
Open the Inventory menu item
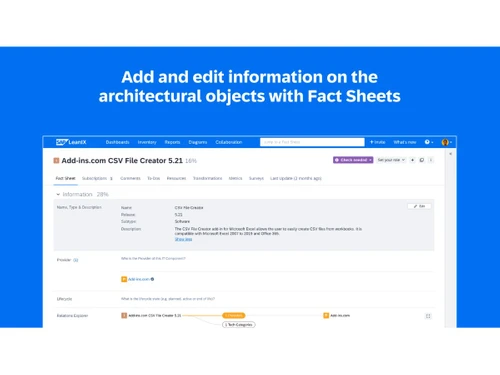pyautogui.click(x=147, y=142)
